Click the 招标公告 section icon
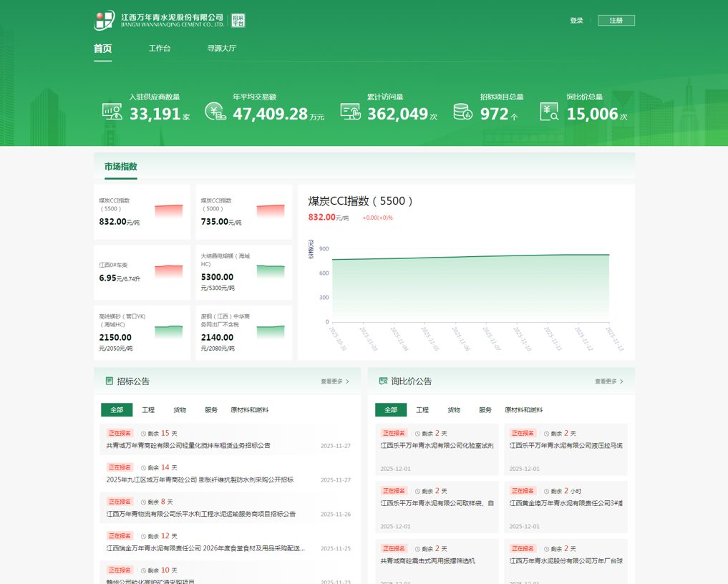Viewport: 728px width, 584px height. tap(110, 381)
